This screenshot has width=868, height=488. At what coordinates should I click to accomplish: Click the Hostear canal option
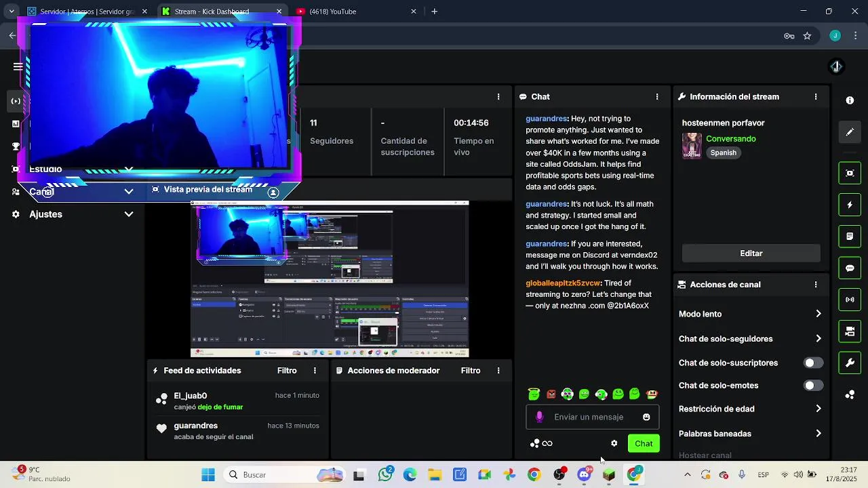pos(705,455)
